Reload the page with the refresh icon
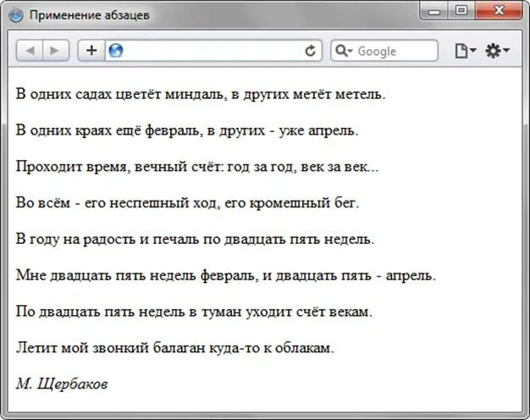 310,51
